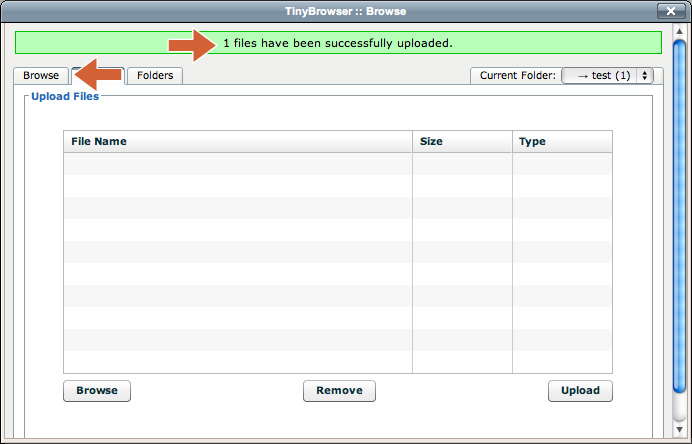The height and width of the screenshot is (444, 692).
Task: Click the '1 files have been successfully uploaded.' message
Action: coord(338,43)
